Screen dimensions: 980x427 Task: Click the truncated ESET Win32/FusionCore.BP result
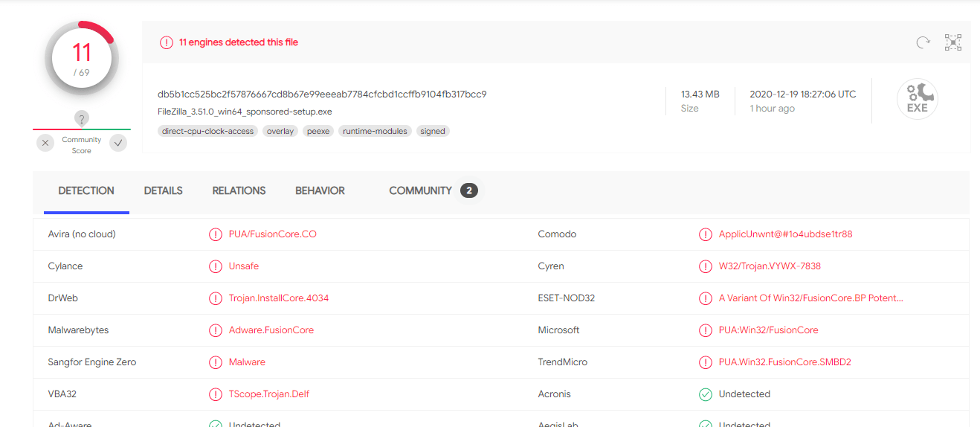[811, 298]
